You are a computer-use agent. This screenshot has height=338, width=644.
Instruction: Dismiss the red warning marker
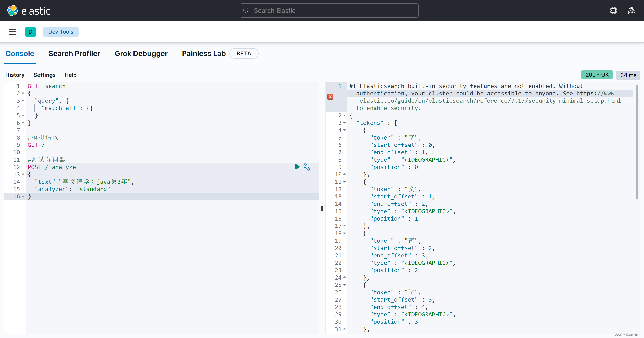[x=330, y=97]
